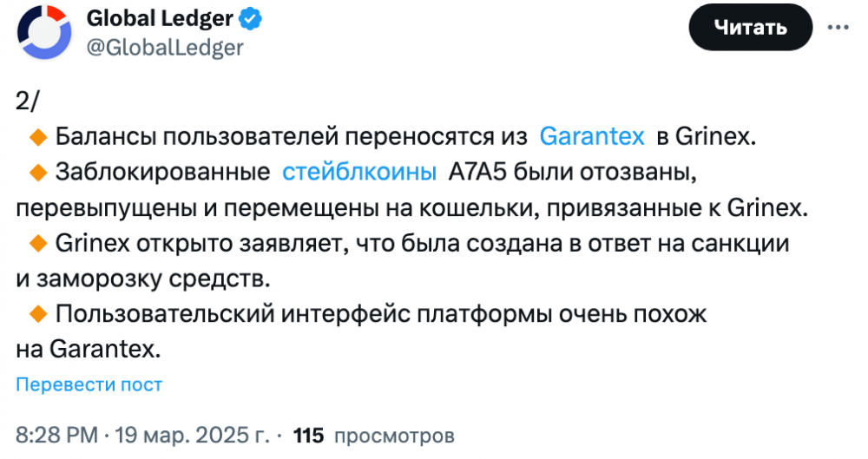Click the 19 мар. 2025 г. date

point(192,436)
